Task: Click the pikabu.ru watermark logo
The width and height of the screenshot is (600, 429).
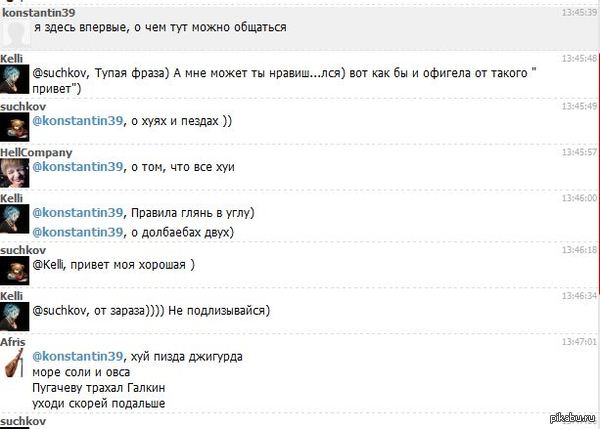Action: click(572, 418)
